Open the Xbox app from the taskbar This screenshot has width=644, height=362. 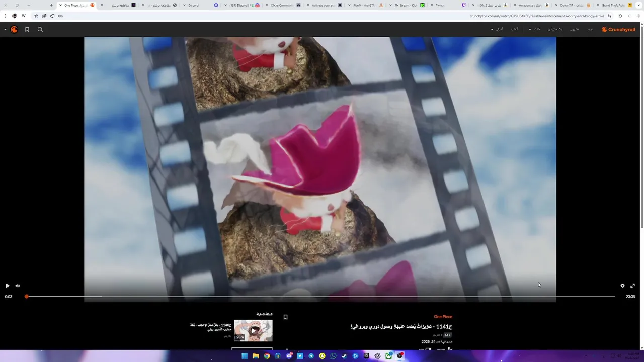(388, 356)
